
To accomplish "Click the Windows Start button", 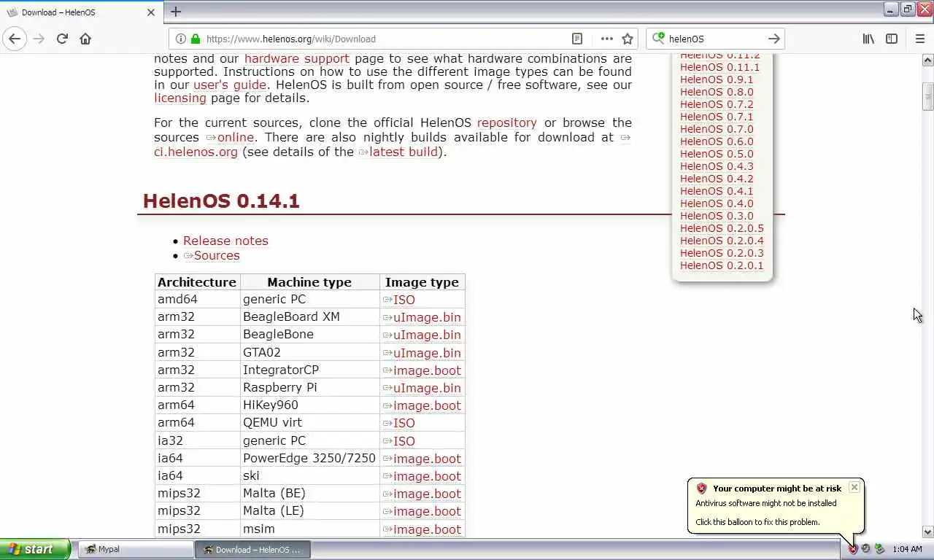I will [35, 549].
